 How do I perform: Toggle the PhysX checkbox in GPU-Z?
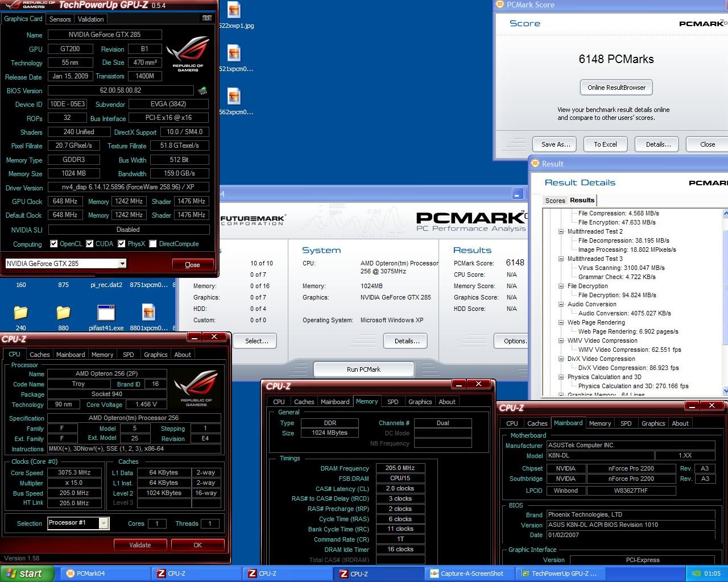(x=121, y=244)
